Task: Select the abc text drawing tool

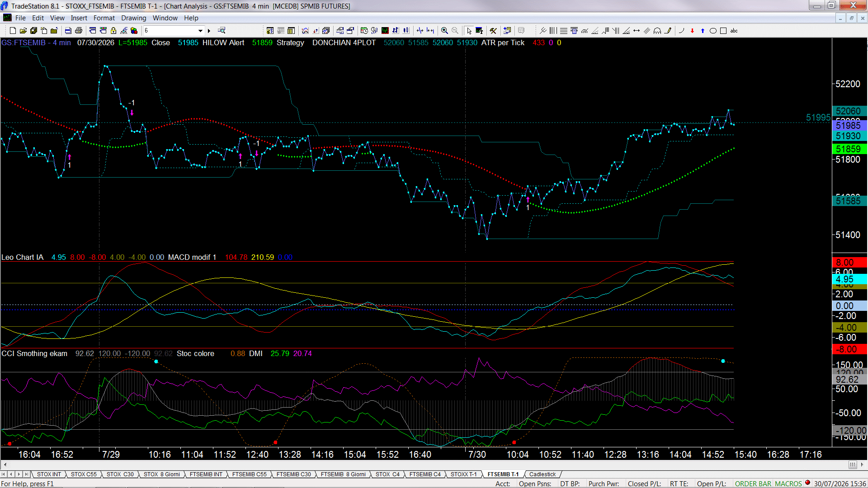Action: (734, 31)
